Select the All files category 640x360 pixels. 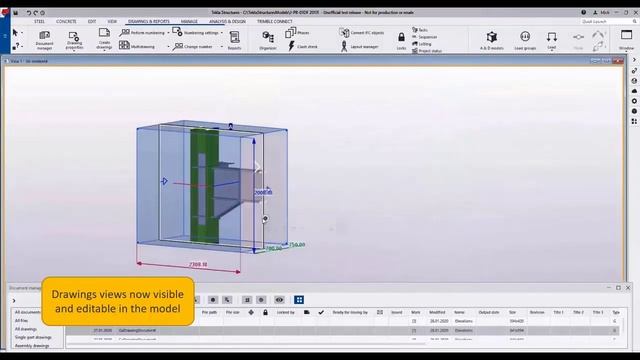[21, 320]
